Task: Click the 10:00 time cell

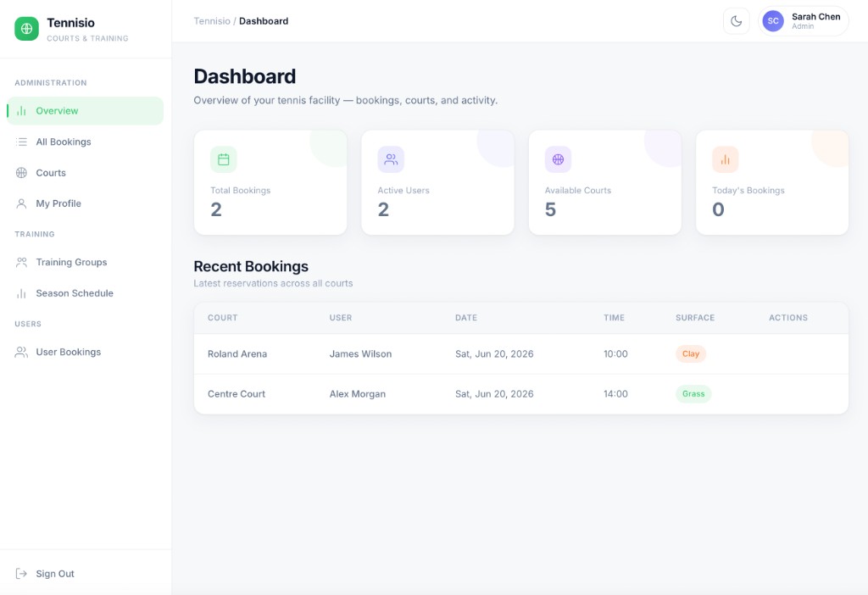Action: [x=615, y=353]
